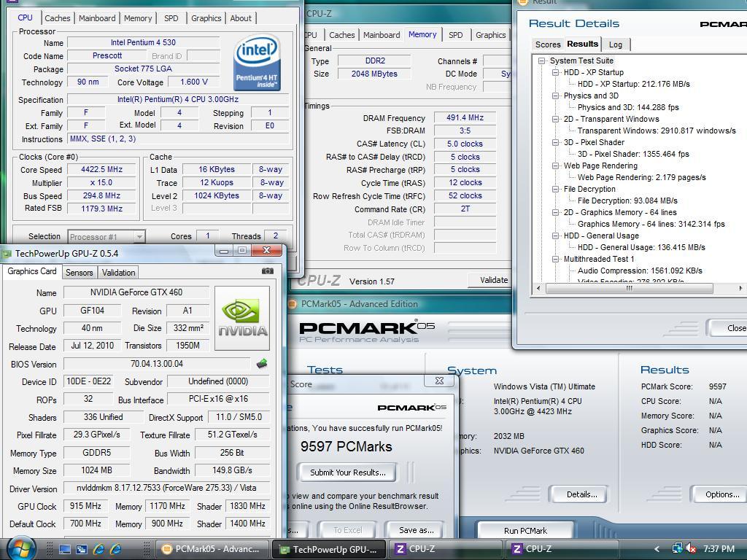747x560 pixels.
Task: Close the PCMark Score dialog with X
Action: [x=439, y=381]
